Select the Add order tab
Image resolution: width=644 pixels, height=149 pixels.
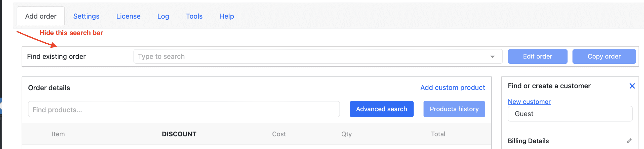coord(41,16)
